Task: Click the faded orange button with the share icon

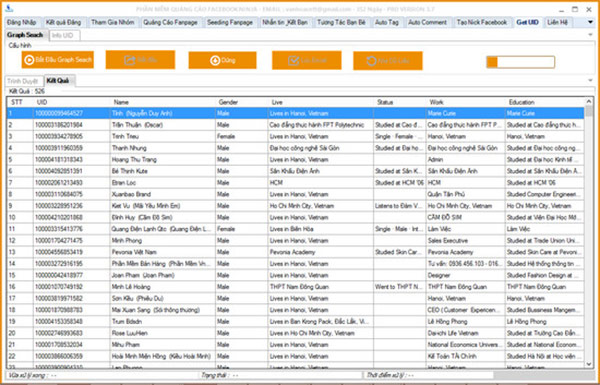Action: [140, 60]
